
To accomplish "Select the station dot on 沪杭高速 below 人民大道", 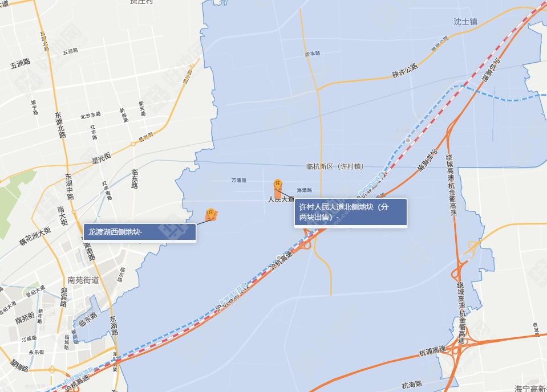I will pos(279,258).
